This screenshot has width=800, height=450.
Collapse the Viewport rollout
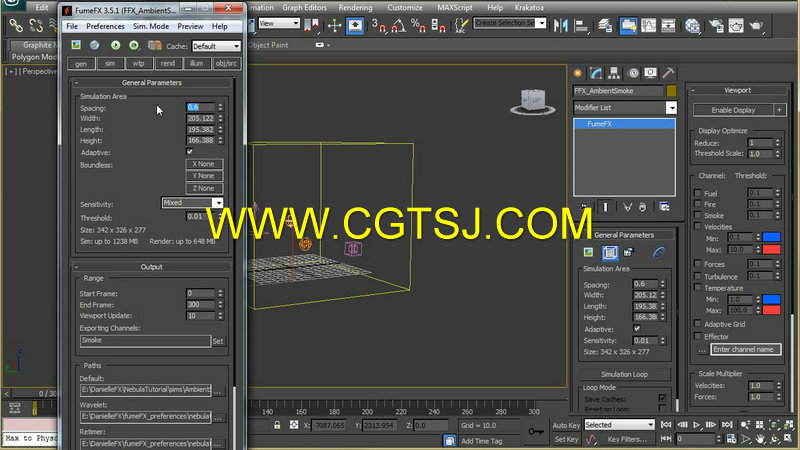pyautogui.click(x=737, y=90)
